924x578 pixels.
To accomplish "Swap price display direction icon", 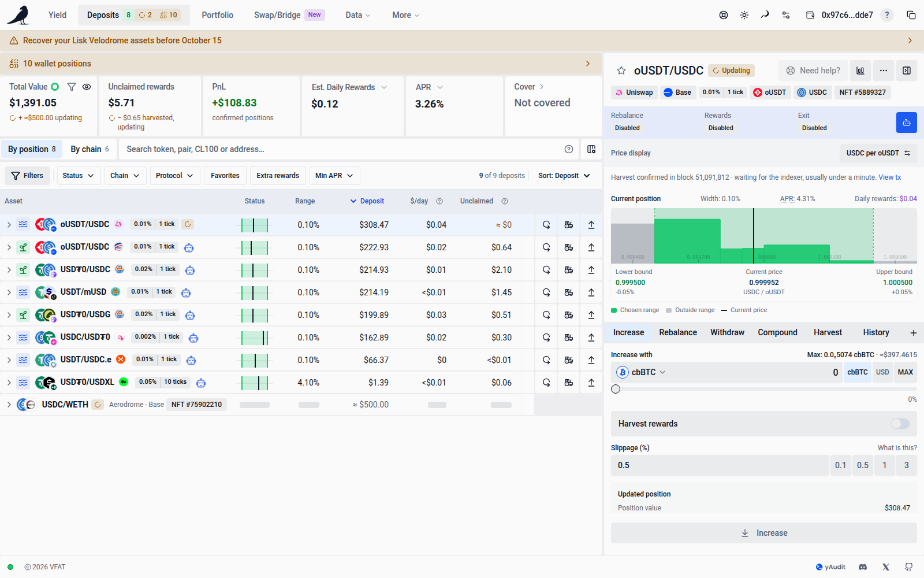I will coord(907,153).
